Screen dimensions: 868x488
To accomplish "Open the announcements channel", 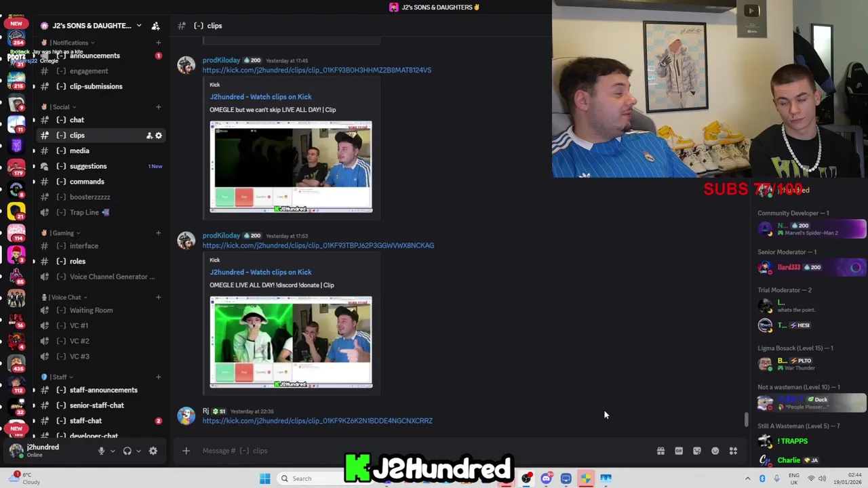I will 100,56.
